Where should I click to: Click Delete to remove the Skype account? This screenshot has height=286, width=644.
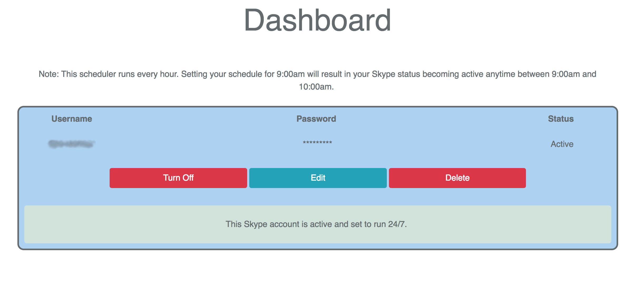457,178
